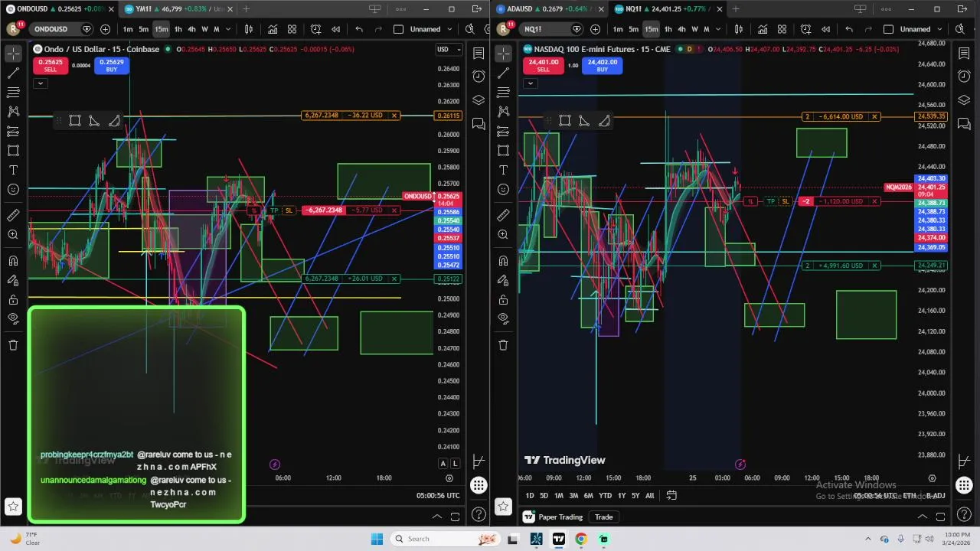The height and width of the screenshot is (551, 980).
Task: Select the 6M date range in the NQ1! window
Action: [588, 496]
